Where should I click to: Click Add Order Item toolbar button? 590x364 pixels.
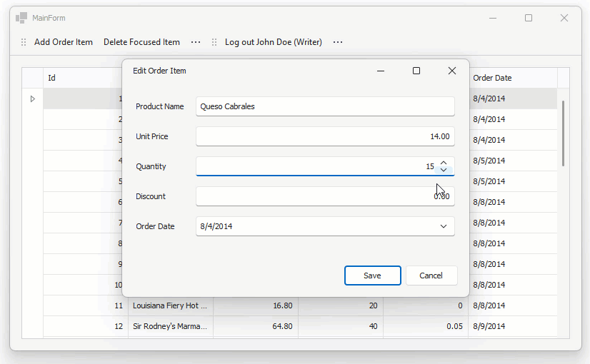click(x=63, y=42)
